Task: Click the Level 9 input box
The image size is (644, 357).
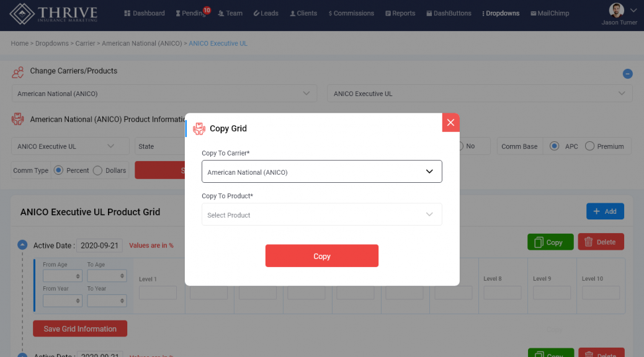Action: tap(552, 293)
